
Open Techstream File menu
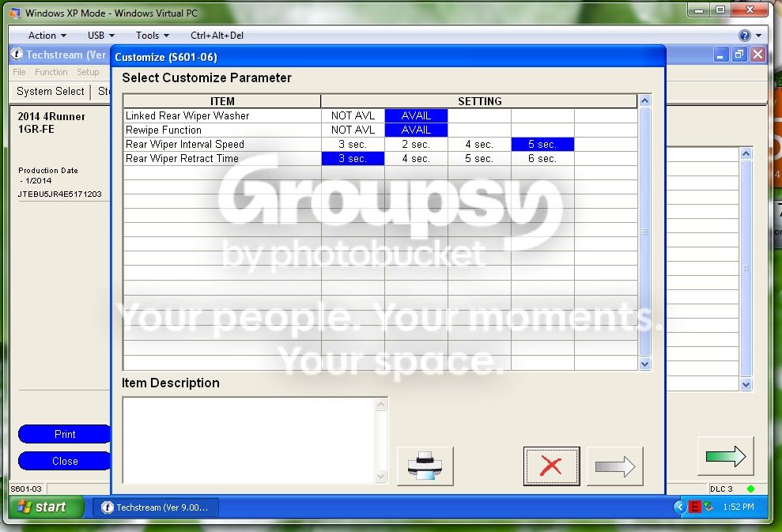point(19,72)
